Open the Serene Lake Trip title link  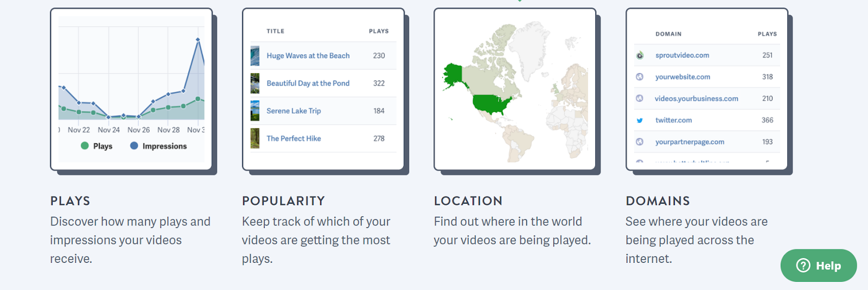tap(293, 111)
